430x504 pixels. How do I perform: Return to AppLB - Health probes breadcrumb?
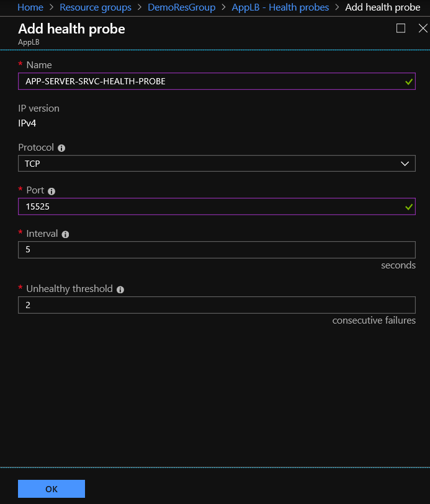(x=280, y=7)
